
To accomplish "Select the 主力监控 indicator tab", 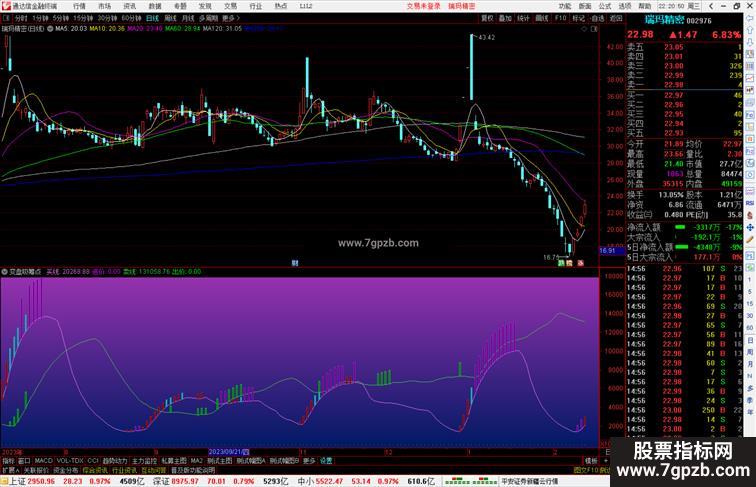I will tap(144, 461).
